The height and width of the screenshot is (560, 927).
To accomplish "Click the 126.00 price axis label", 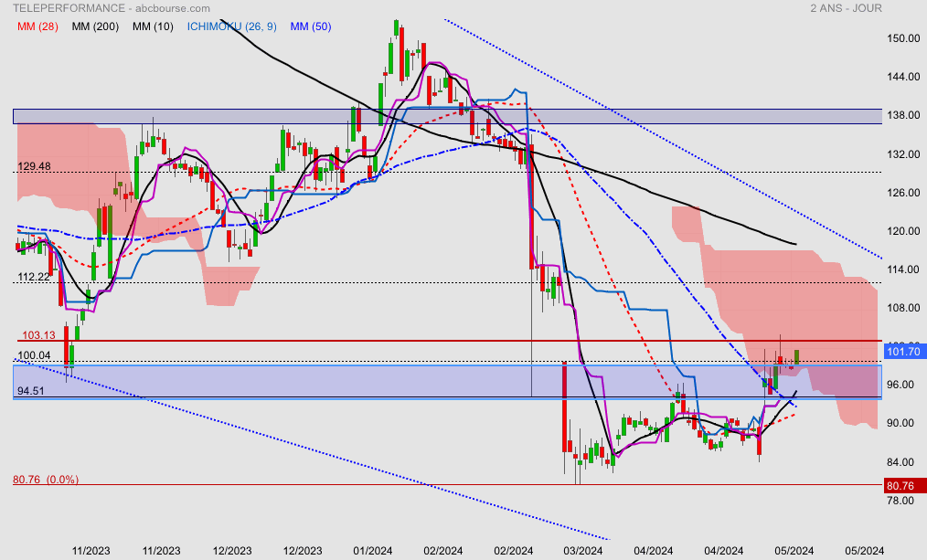I will [903, 193].
